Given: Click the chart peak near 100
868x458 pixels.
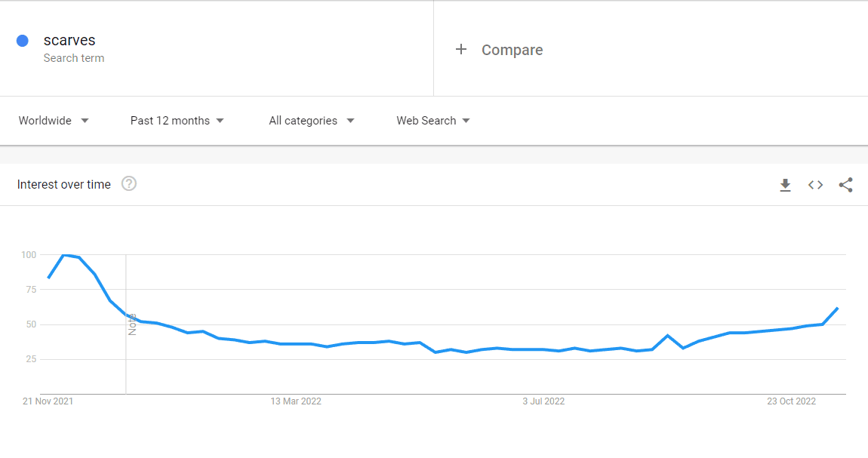Looking at the screenshot, I should pos(65,255).
